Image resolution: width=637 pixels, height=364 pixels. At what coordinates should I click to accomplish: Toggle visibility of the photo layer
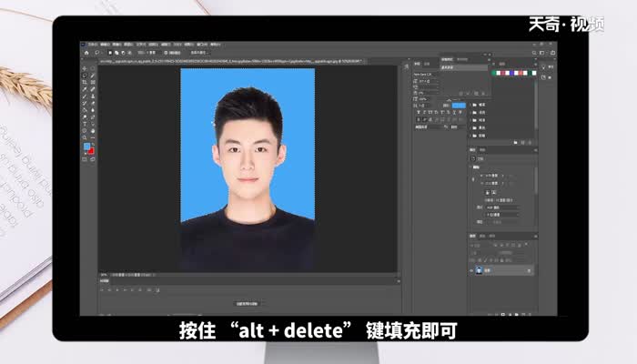471,270
